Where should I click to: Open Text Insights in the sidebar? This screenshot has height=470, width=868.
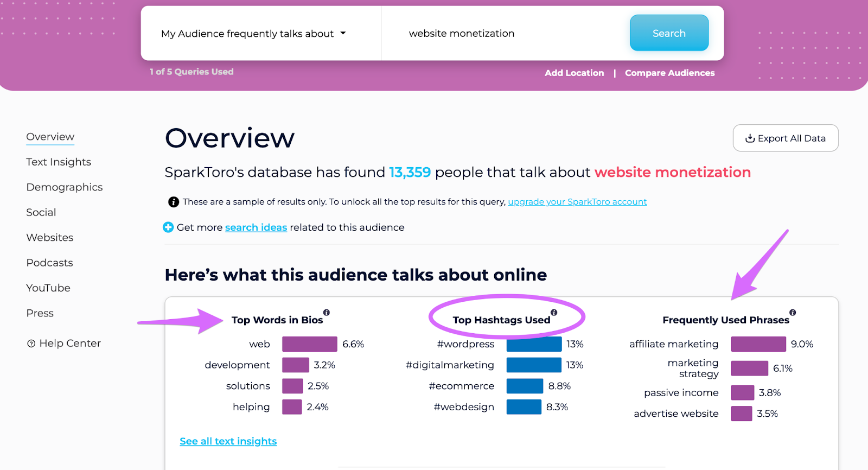coord(59,162)
